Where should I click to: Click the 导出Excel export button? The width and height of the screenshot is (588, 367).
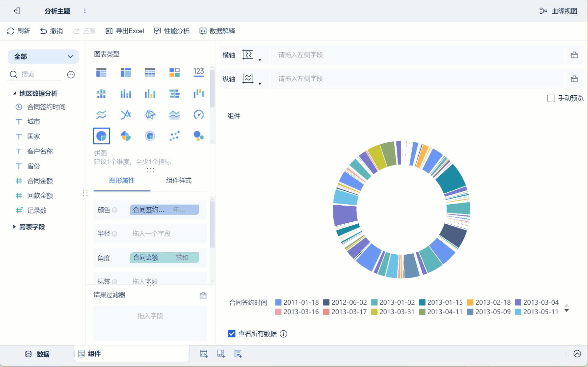pyautogui.click(x=125, y=31)
